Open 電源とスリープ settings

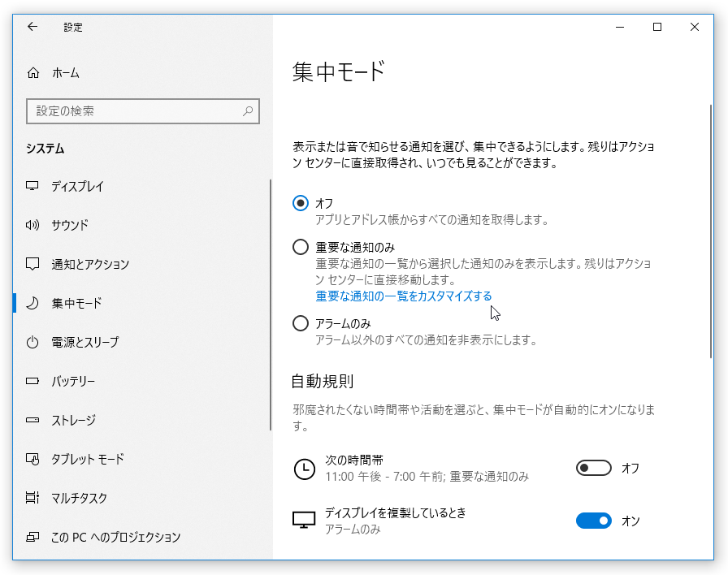(141, 342)
